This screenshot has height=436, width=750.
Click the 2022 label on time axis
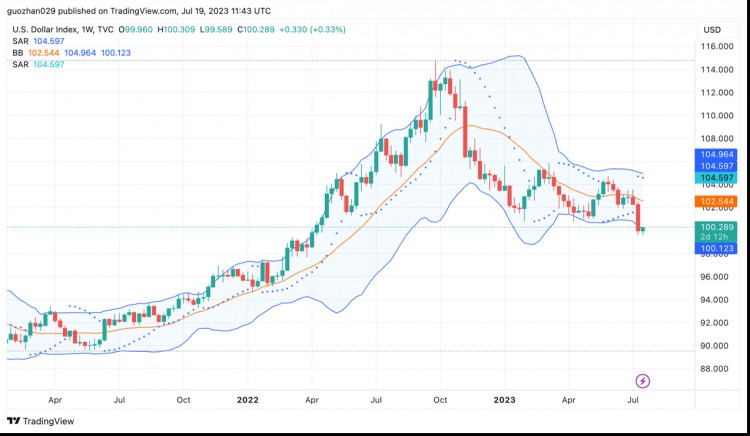click(x=247, y=398)
